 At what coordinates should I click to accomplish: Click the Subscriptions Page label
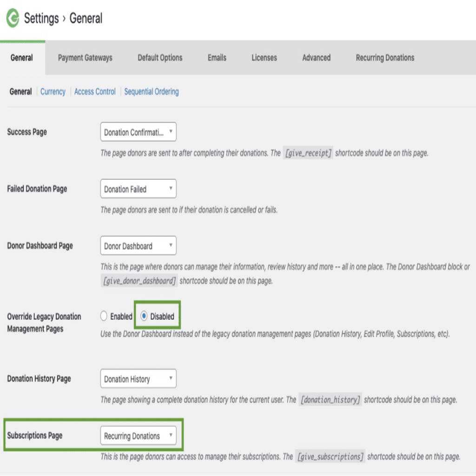pos(34,435)
